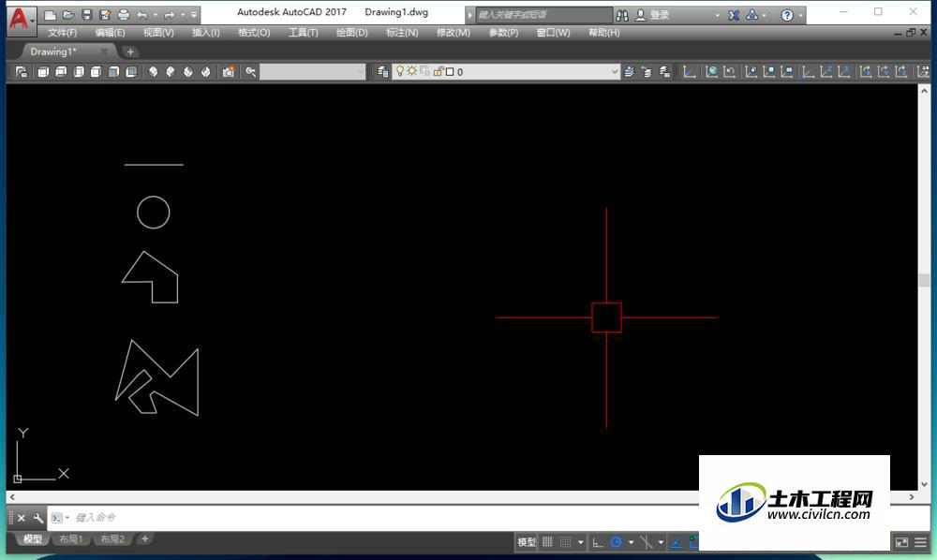Click the Redo arrow icon
The height and width of the screenshot is (560, 937).
[169, 15]
